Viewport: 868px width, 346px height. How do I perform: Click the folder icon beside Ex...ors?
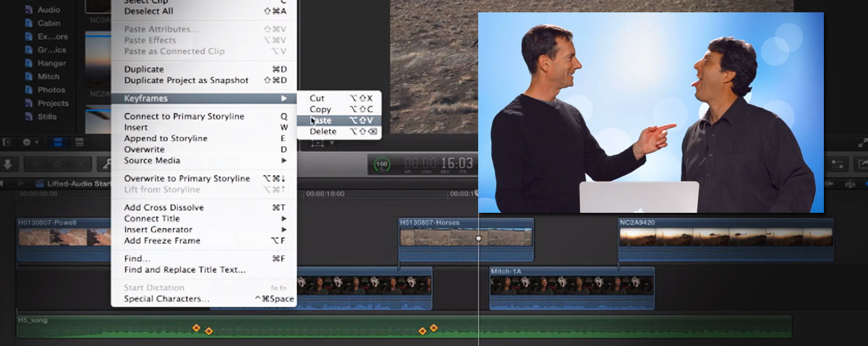point(30,37)
